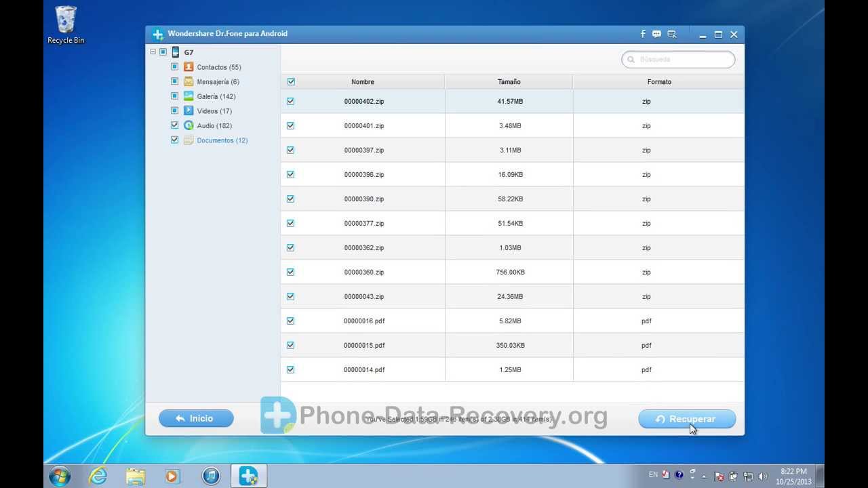
Task: Click the 350.03KB size cell
Action: pyautogui.click(x=510, y=346)
